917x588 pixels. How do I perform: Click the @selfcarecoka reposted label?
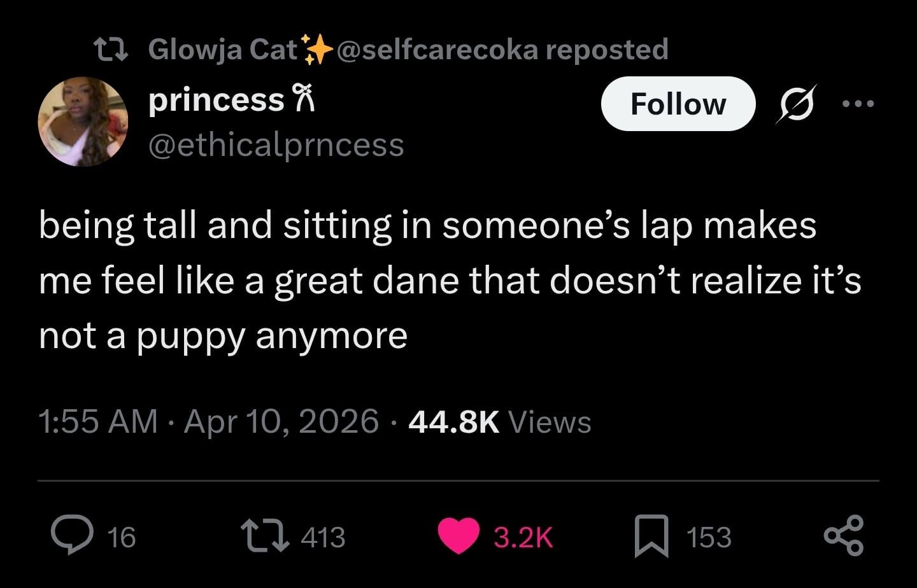click(x=502, y=50)
